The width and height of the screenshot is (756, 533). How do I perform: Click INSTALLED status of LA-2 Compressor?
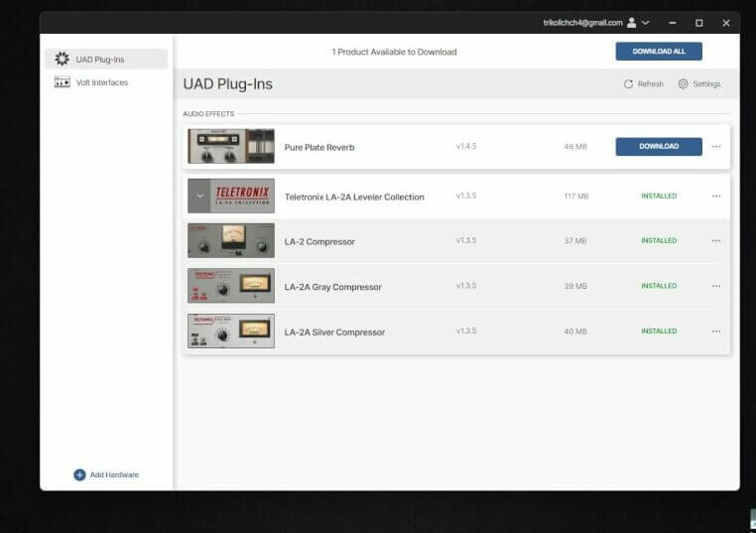click(659, 240)
